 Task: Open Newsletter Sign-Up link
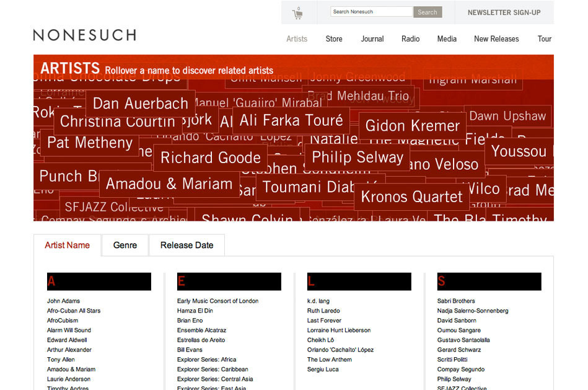click(504, 12)
